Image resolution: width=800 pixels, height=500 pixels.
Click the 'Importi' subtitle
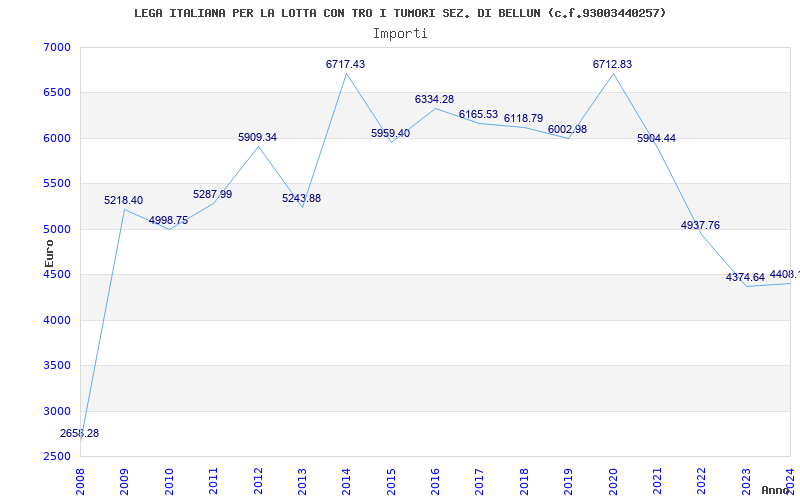pyautogui.click(x=400, y=34)
